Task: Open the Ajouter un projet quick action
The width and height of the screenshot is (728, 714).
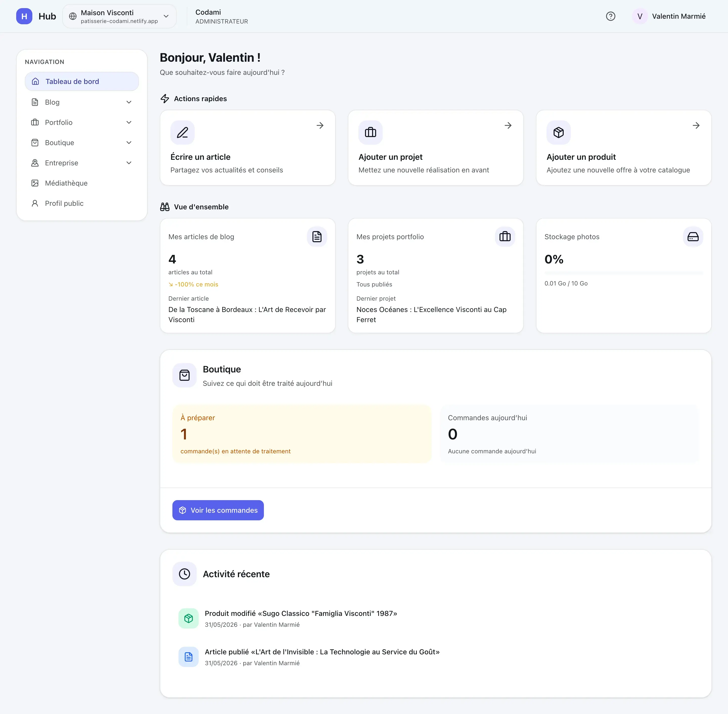Action: (436, 147)
